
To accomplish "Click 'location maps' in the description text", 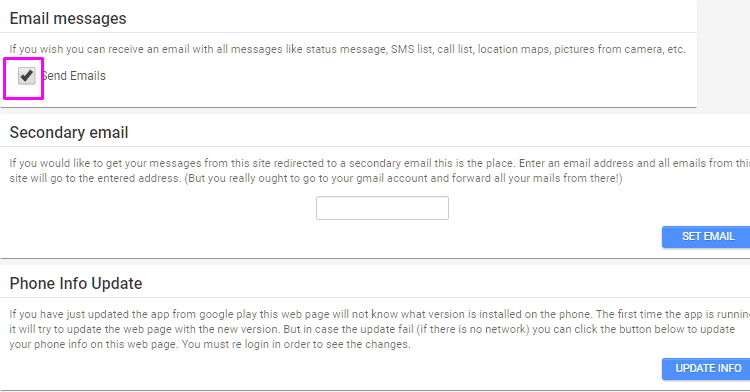I will pyautogui.click(x=513, y=49).
